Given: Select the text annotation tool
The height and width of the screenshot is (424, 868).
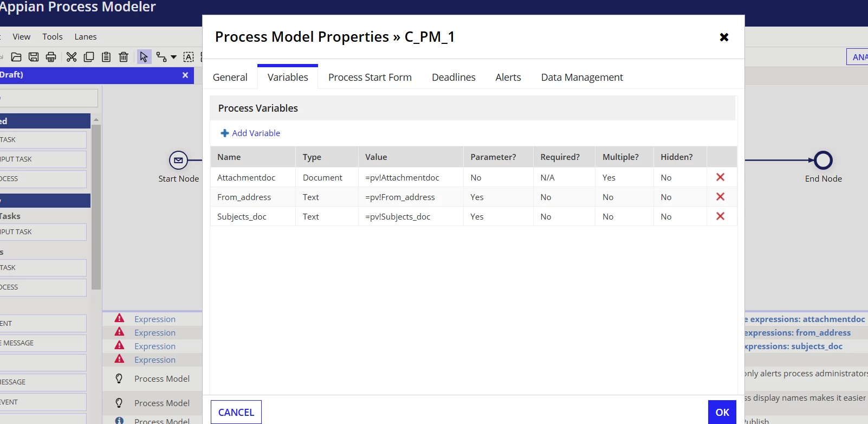Looking at the screenshot, I should tap(189, 57).
